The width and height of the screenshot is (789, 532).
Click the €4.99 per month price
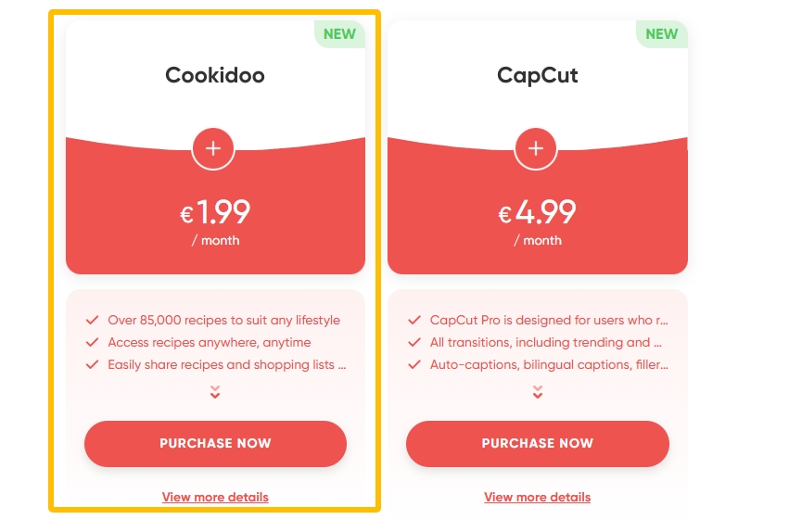(537, 214)
